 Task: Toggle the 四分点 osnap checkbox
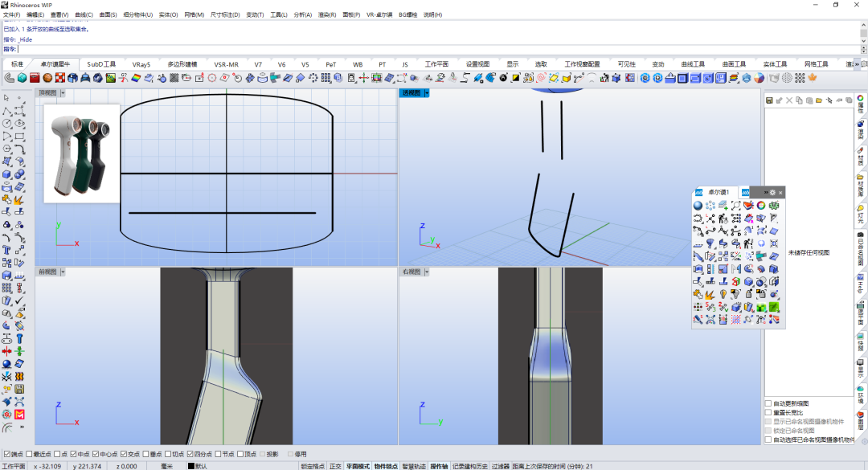[190, 454]
